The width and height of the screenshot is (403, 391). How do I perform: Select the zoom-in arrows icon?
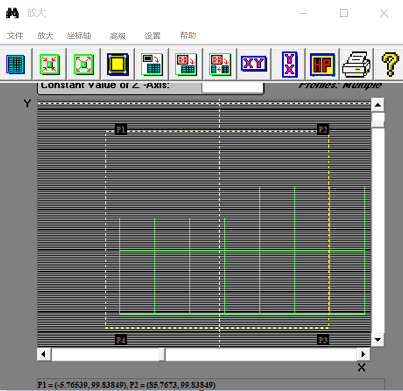50,64
